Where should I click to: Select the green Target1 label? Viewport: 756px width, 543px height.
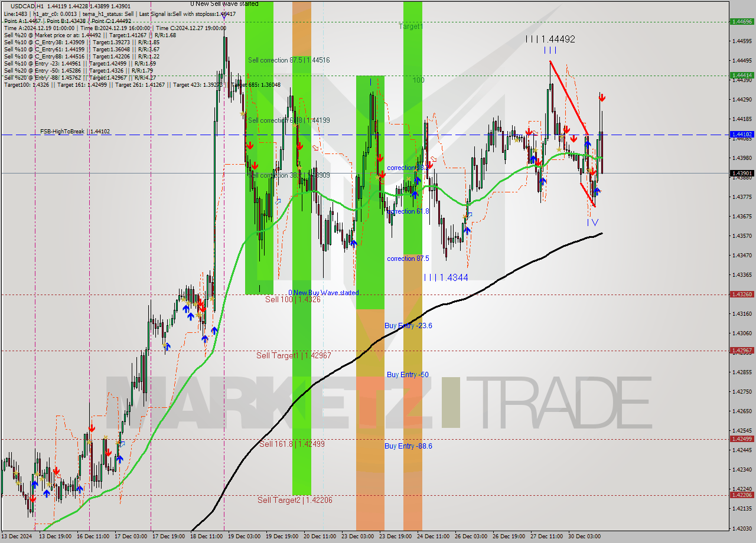click(x=410, y=27)
